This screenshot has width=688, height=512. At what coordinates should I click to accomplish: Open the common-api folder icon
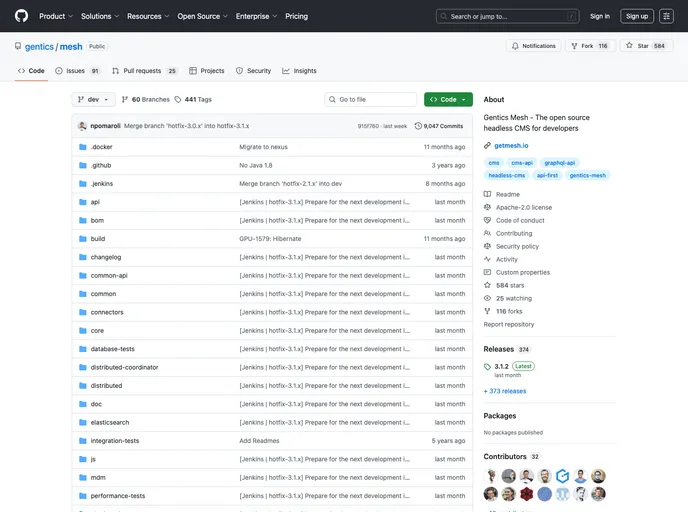tap(82, 276)
